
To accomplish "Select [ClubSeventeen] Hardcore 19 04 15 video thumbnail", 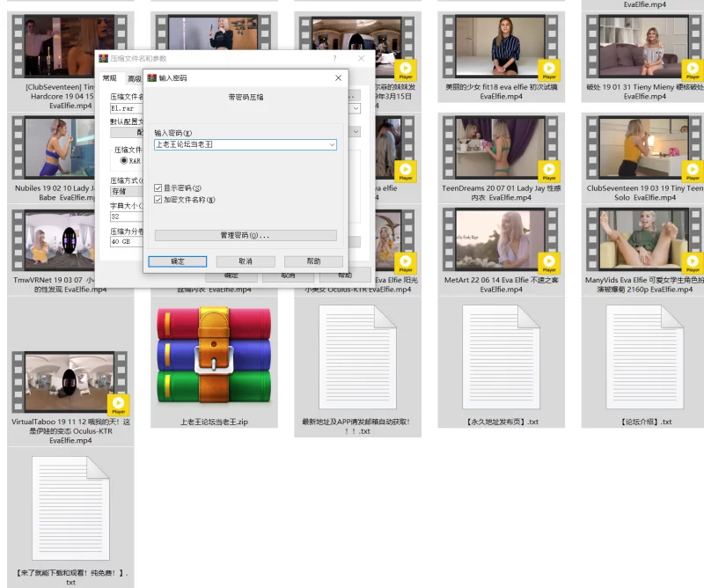I will click(x=70, y=46).
